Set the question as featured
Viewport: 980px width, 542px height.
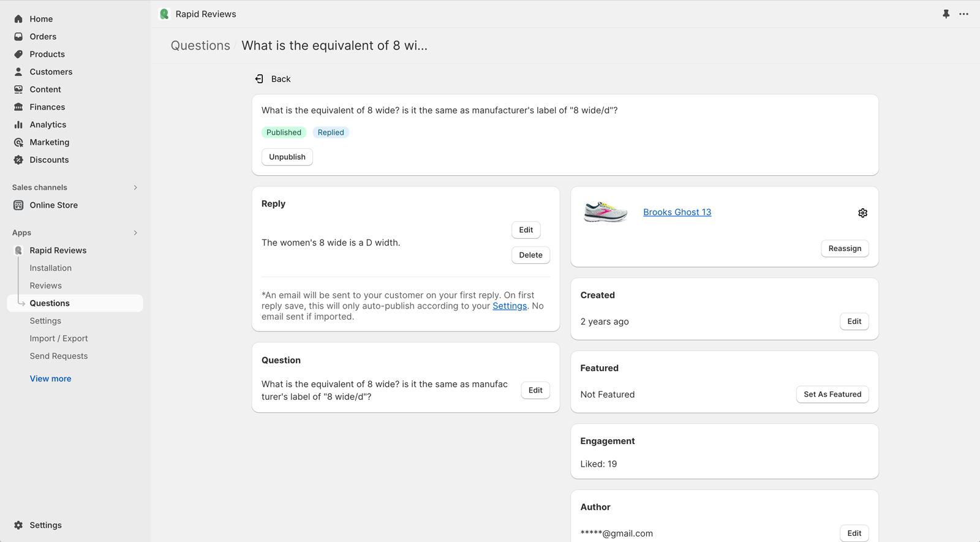point(832,394)
